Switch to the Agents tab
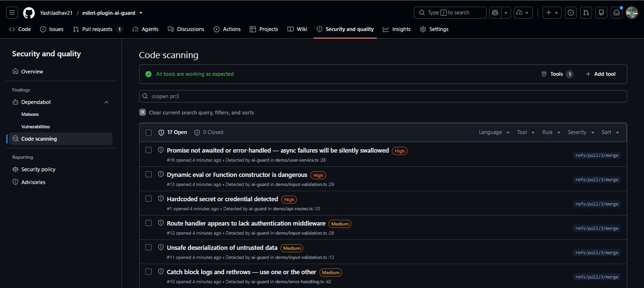644x288 pixels. (x=145, y=29)
